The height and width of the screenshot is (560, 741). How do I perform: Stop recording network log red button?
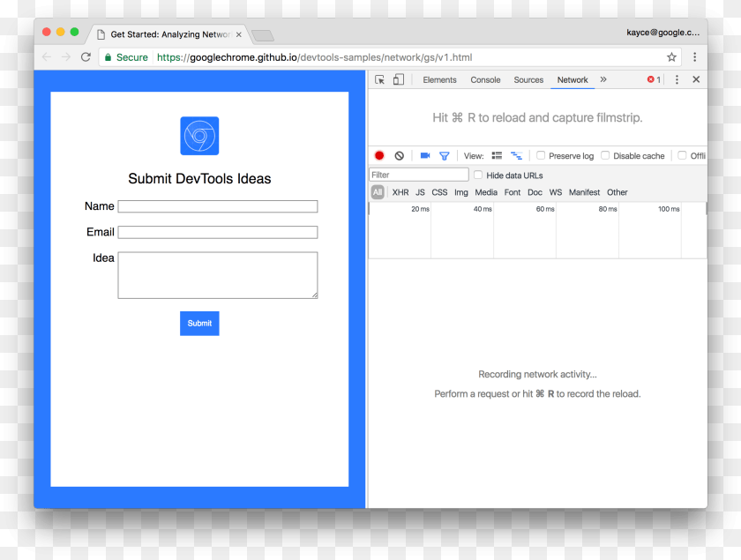(x=379, y=155)
